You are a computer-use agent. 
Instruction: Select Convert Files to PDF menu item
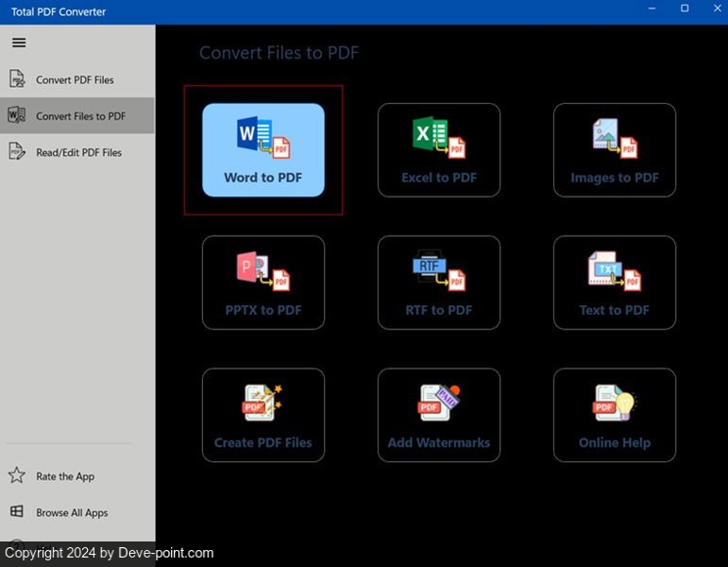coord(77,115)
